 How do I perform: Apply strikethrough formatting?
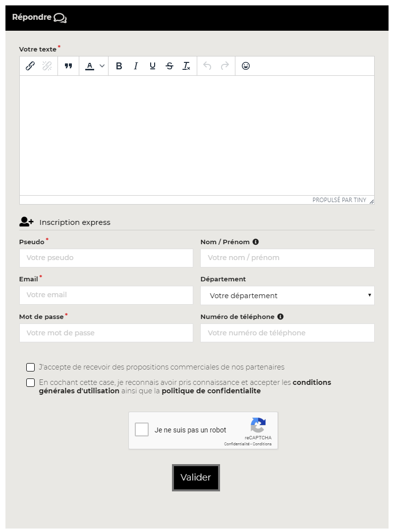point(169,66)
